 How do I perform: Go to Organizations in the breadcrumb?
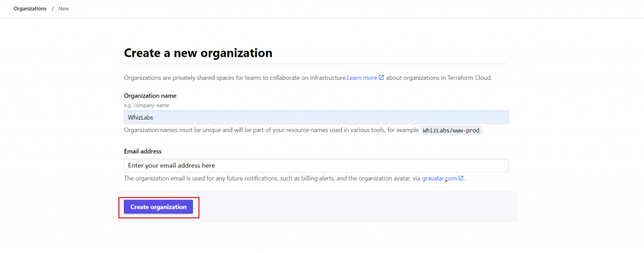coord(30,9)
